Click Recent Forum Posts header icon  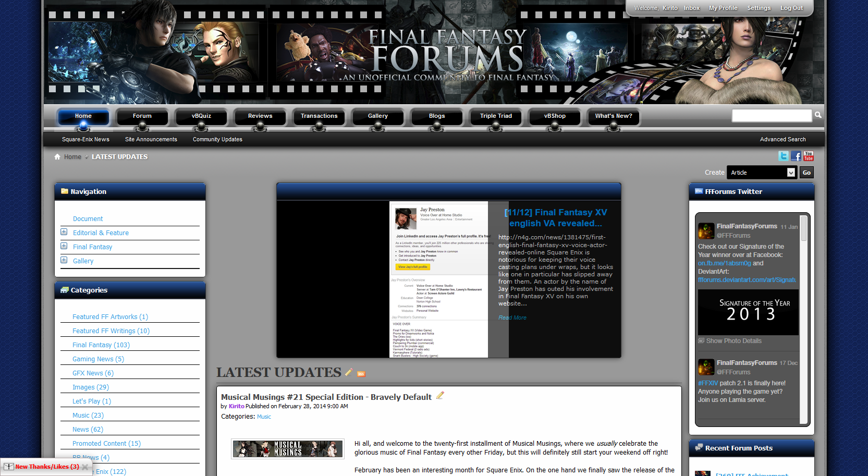[x=699, y=447]
